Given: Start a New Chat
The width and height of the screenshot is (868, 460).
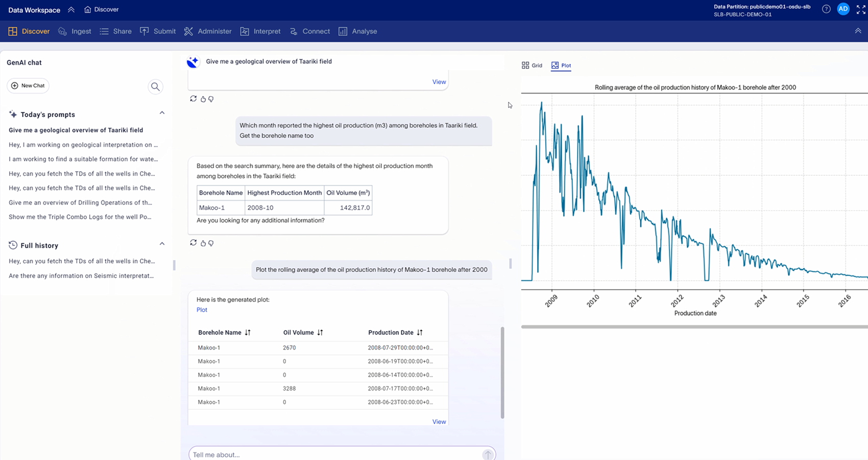Looking at the screenshot, I should pyautogui.click(x=28, y=86).
